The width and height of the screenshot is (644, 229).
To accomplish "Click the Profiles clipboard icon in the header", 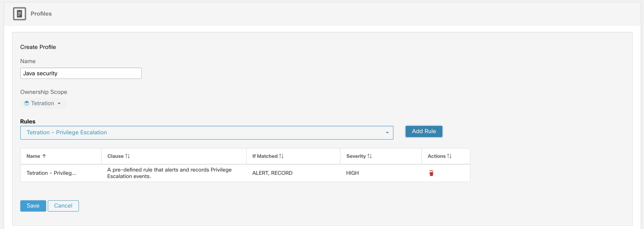I will coord(19,14).
